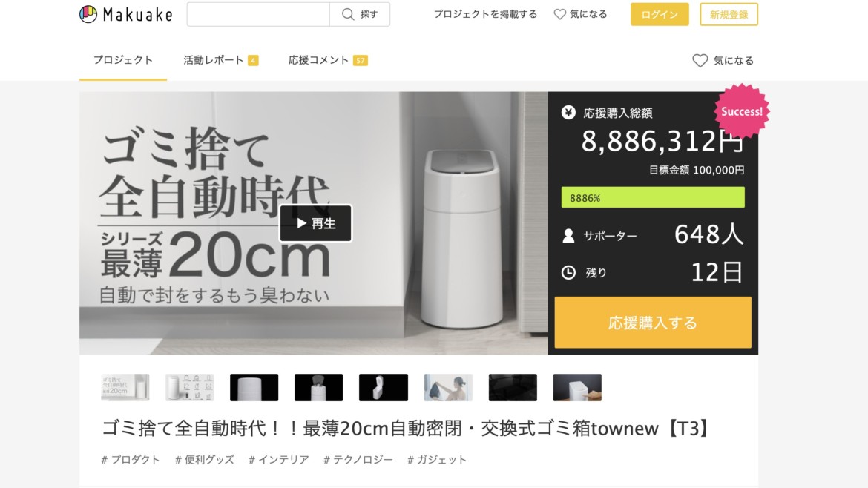868x488 pixels.
Task: Click the clock icon beside 残り
Action: pyautogui.click(x=568, y=272)
